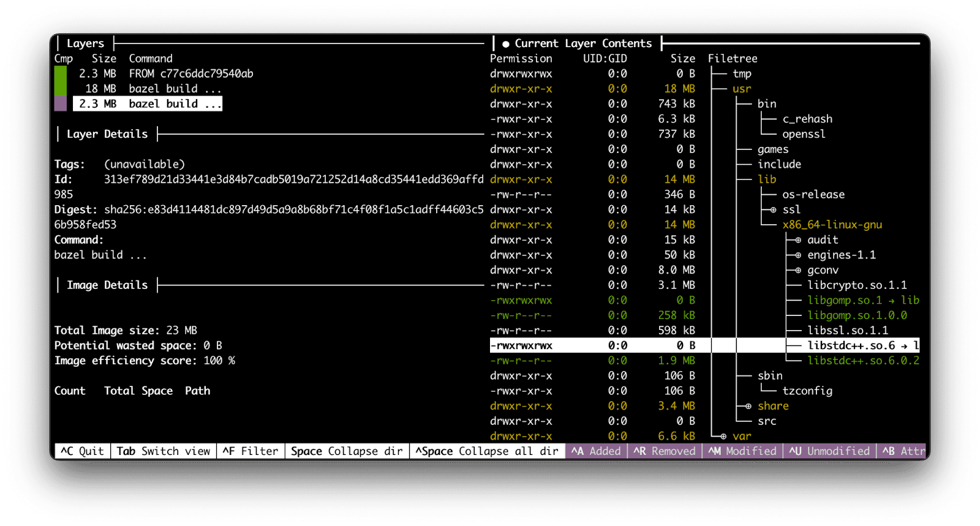Screen dimensions: 980x526
Task: Click the 1.9 MB size value
Action: (676, 361)
